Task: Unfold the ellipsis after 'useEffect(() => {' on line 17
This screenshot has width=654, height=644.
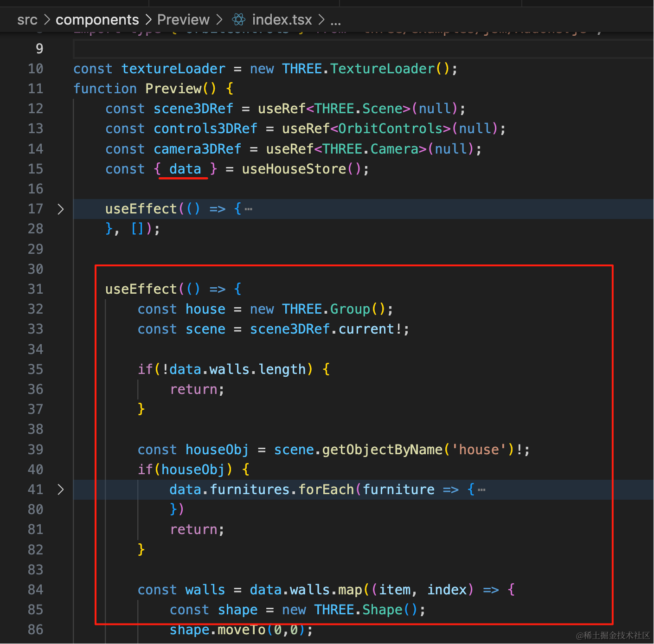Action: 249,209
